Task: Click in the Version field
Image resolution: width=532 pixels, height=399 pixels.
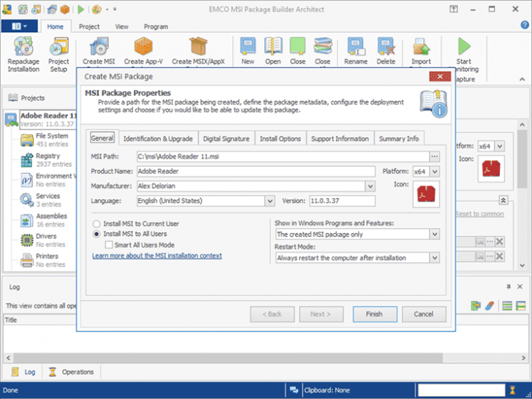Action: (x=342, y=201)
